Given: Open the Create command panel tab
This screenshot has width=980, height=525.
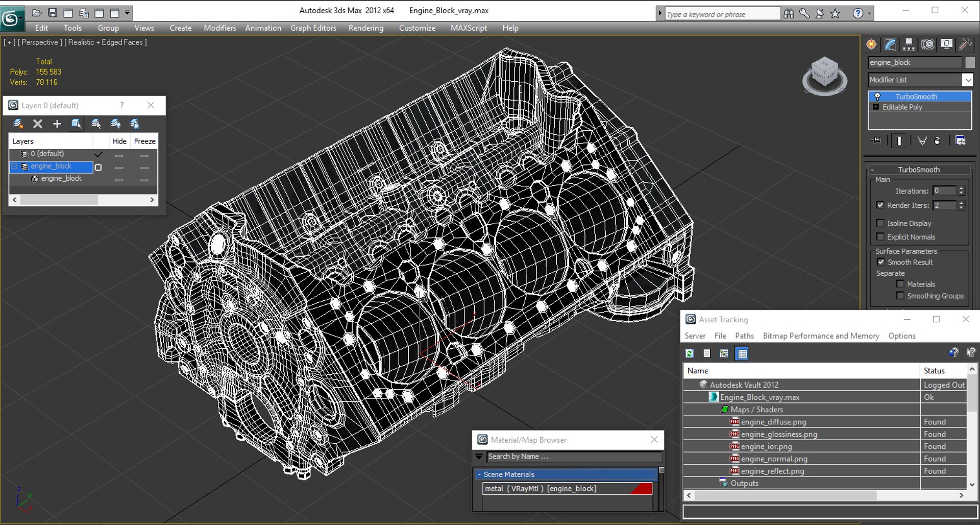Looking at the screenshot, I should click(871, 44).
